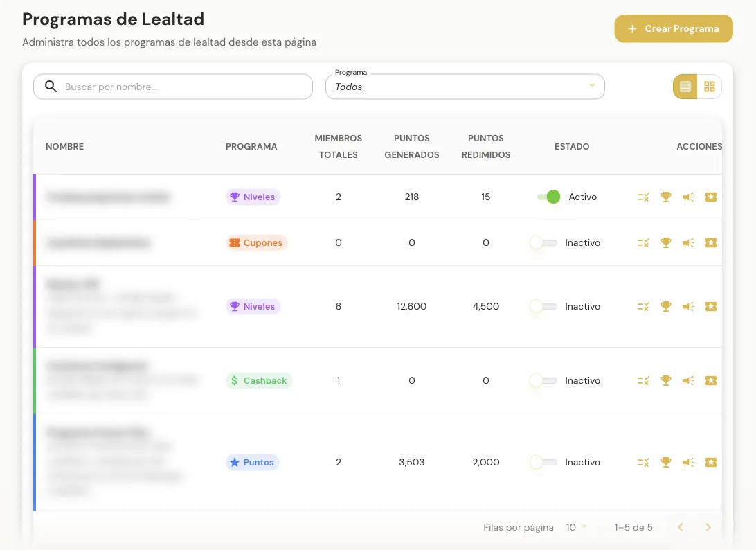Click the Crear Programa button
Screen dimensions: 756x550
pos(674,29)
